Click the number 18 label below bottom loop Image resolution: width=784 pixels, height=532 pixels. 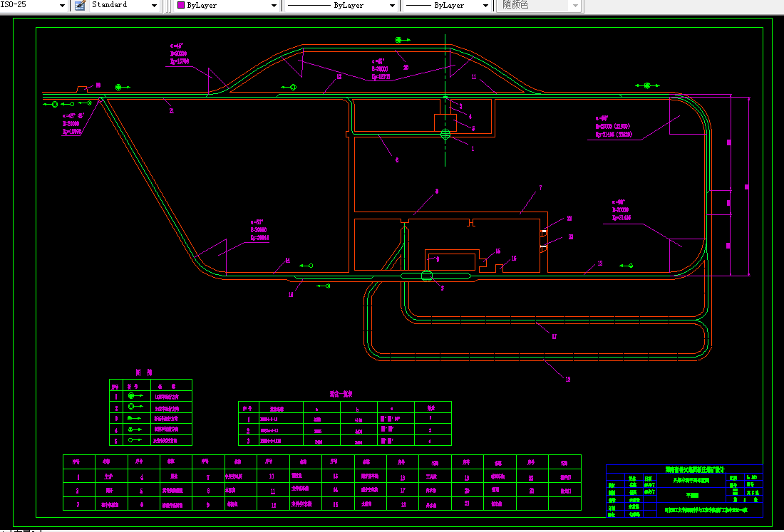(567, 380)
